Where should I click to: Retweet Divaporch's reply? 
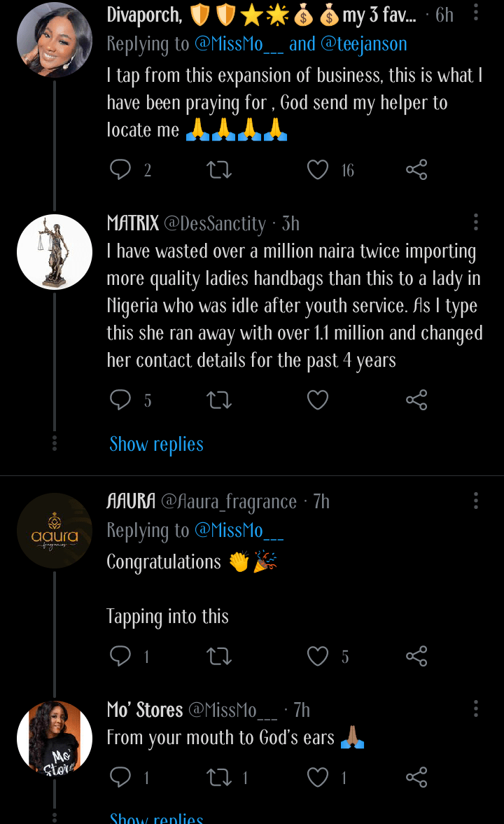220,169
